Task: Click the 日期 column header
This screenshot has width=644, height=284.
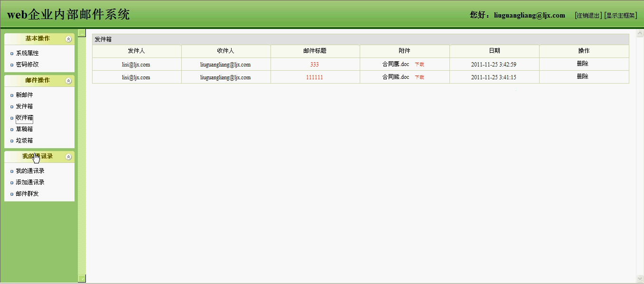Action: pyautogui.click(x=495, y=51)
